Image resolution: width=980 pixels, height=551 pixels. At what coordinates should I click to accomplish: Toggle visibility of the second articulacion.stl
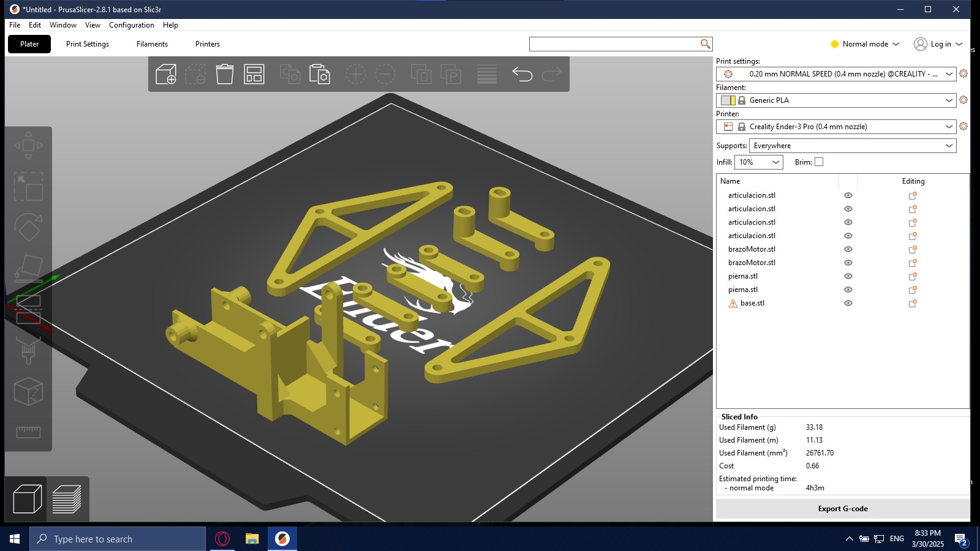tap(848, 209)
